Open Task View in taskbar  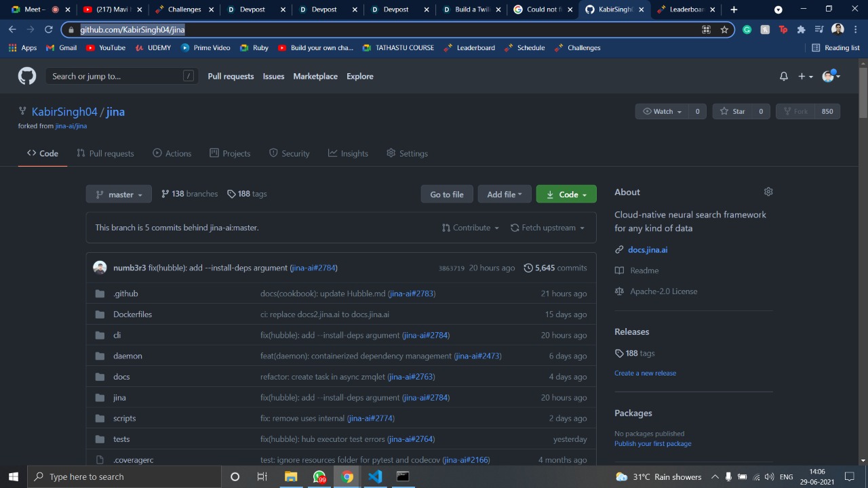point(262,476)
